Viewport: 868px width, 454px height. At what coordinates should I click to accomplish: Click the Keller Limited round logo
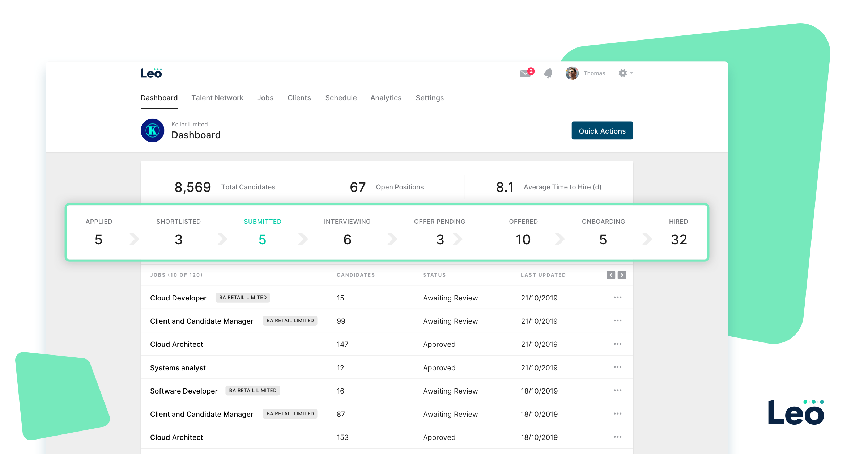point(152,130)
